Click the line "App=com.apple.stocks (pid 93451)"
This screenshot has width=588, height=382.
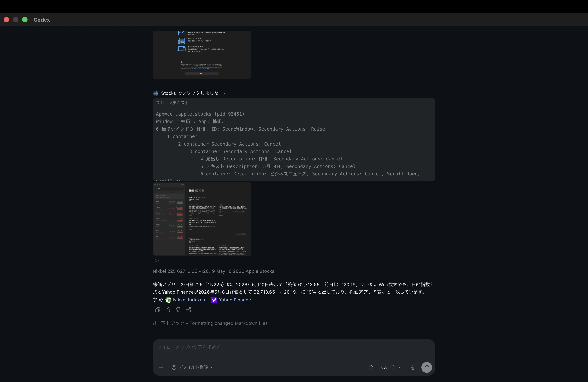[200, 114]
